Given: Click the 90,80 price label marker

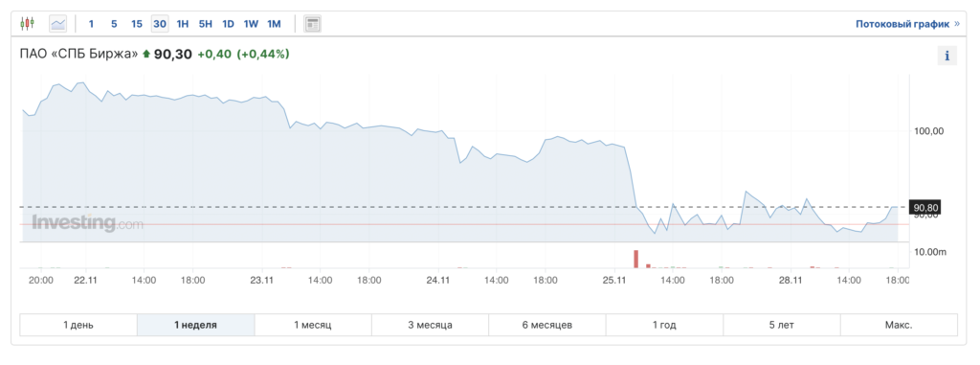Looking at the screenshot, I should [925, 207].
